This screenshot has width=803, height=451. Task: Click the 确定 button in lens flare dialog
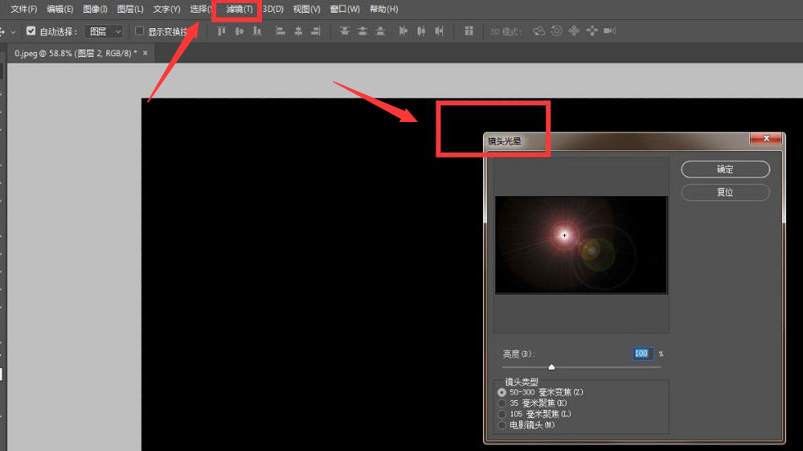click(x=725, y=170)
